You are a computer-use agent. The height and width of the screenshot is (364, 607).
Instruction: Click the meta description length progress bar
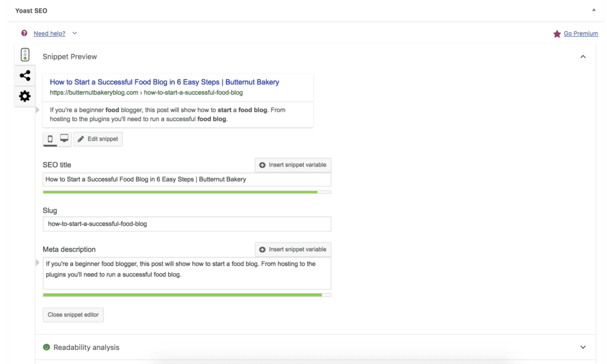coord(187,295)
